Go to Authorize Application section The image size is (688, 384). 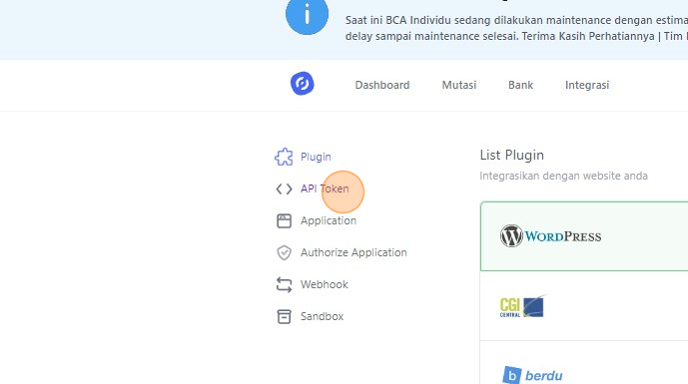(354, 253)
